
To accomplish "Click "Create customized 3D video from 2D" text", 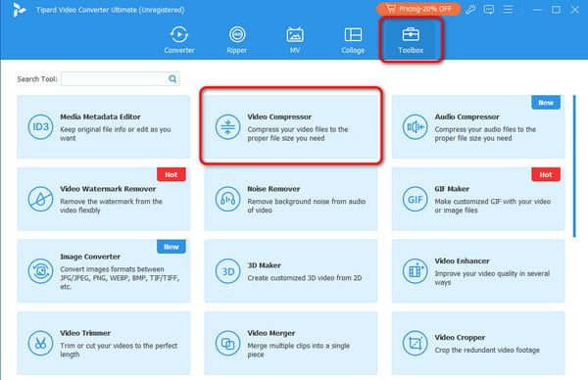I will [x=305, y=278].
